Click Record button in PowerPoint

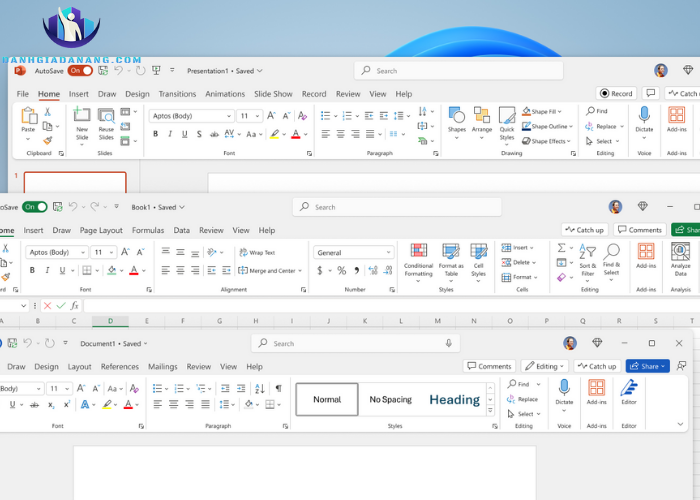(x=616, y=93)
